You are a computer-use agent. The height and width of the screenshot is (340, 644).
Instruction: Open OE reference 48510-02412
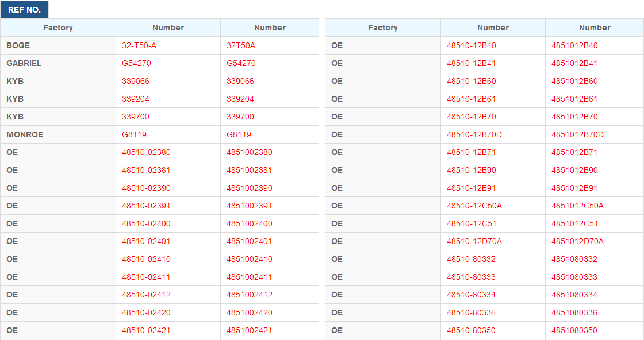(x=146, y=295)
